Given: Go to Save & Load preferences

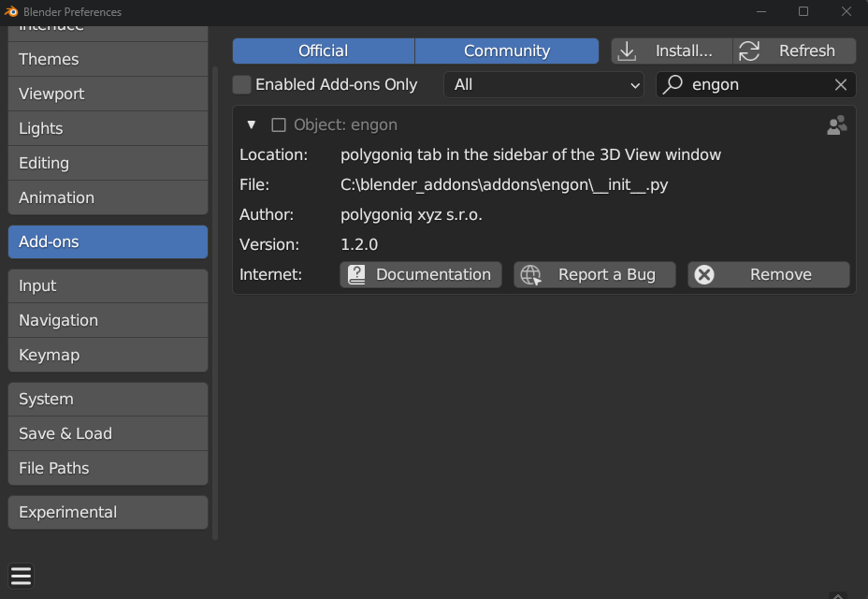Looking at the screenshot, I should 108,433.
